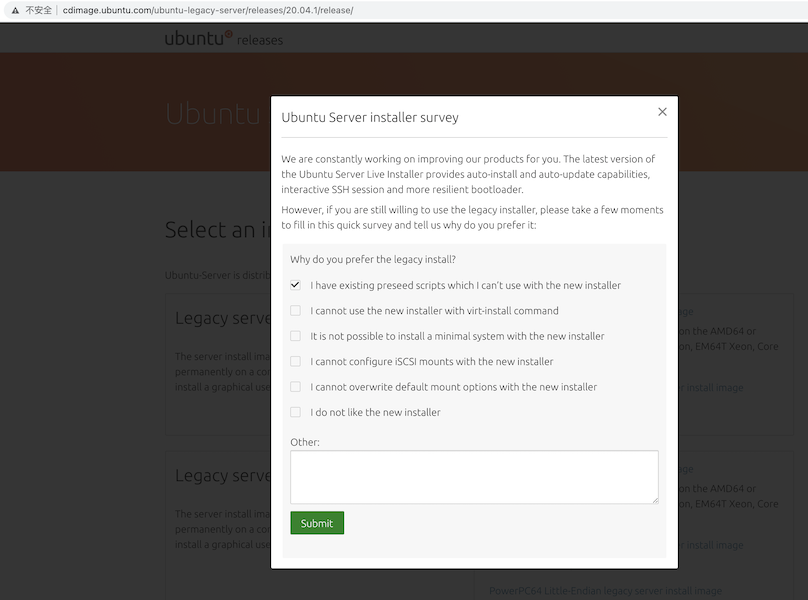The height and width of the screenshot is (600, 808).
Task: Uncheck the existing preseed scripts checkbox
Action: point(296,285)
